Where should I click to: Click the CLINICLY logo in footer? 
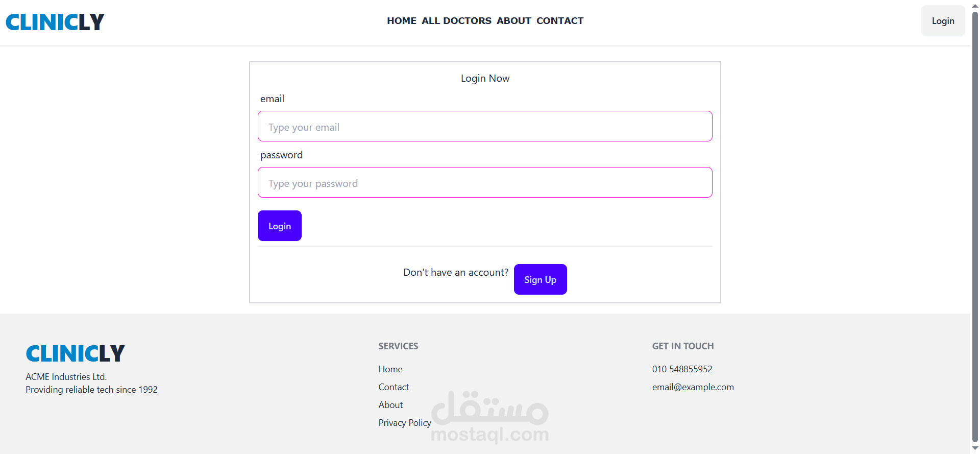[75, 353]
